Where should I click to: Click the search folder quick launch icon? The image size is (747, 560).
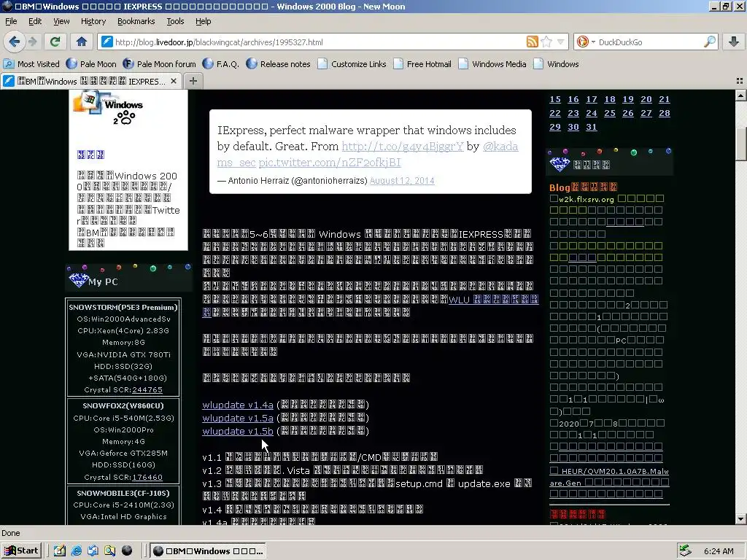coord(109,551)
